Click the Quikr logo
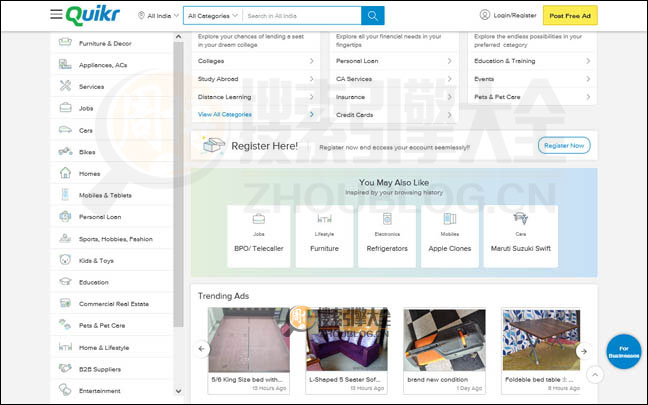Screen dimensions: 648x405 pyautogui.click(x=93, y=15)
